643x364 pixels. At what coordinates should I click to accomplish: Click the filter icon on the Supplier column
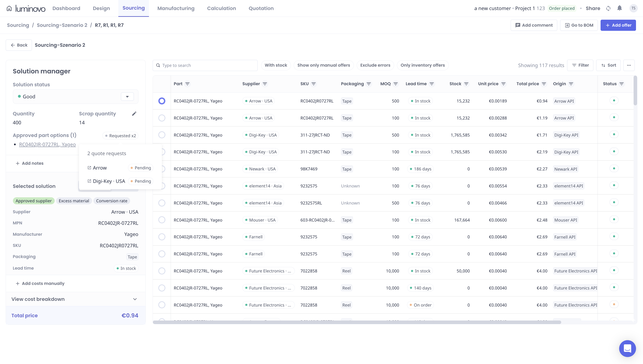[265, 84]
